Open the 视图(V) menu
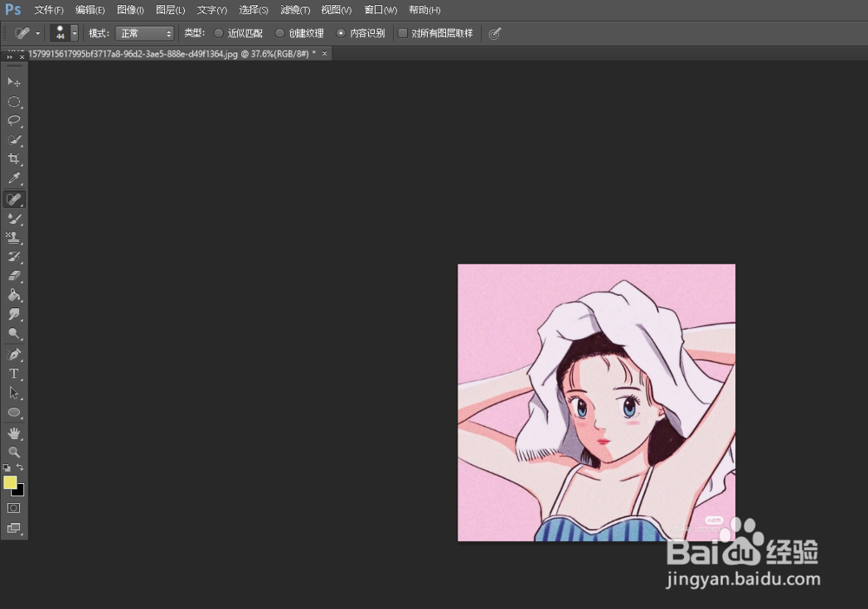Image resolution: width=868 pixels, height=609 pixels. pos(336,10)
